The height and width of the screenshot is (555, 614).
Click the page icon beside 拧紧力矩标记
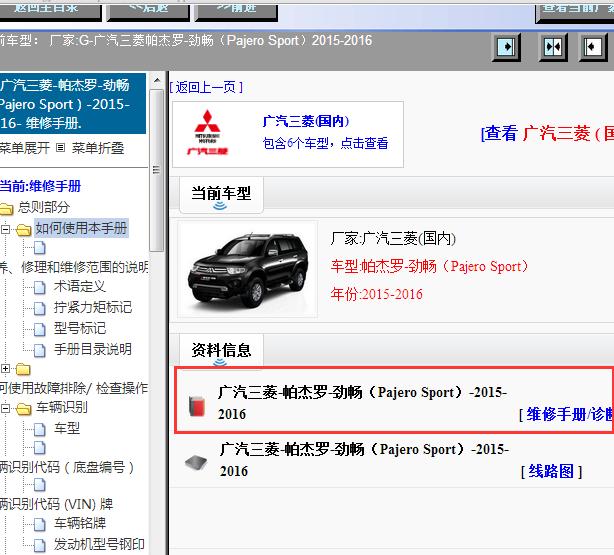[40, 308]
